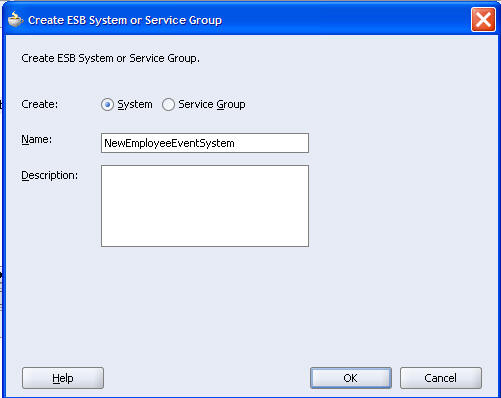Click the dialog title text in title bar
Viewport: 501px width, 398px height.
pyautogui.click(x=125, y=20)
